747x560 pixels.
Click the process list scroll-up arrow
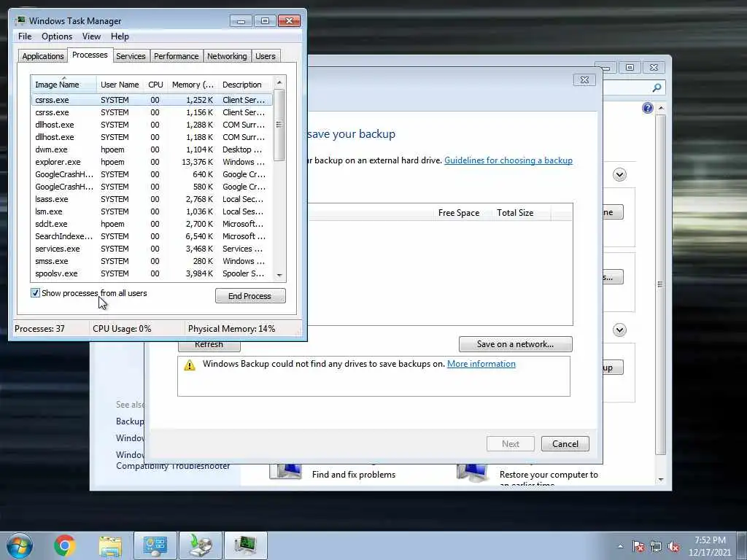point(279,82)
